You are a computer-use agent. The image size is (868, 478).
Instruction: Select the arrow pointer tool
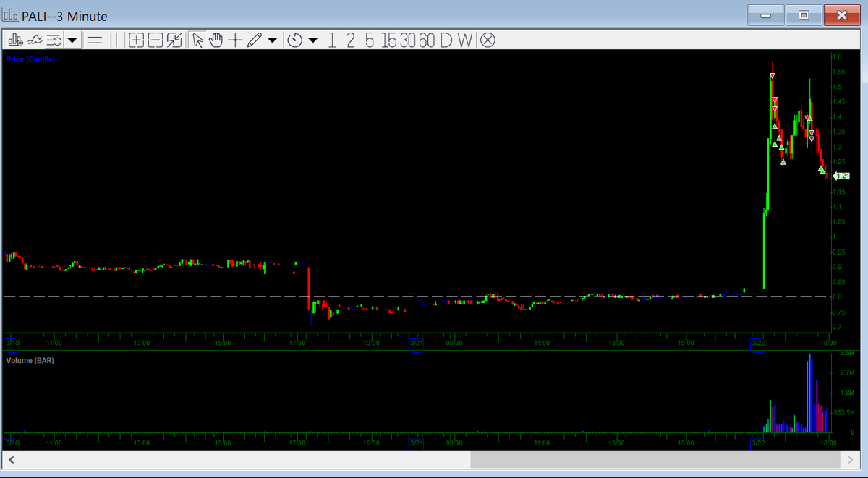click(197, 39)
